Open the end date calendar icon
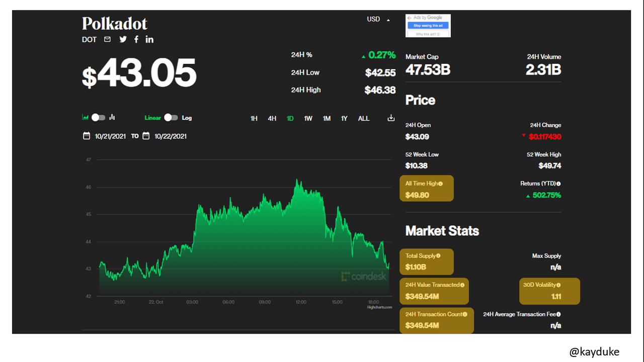 pyautogui.click(x=146, y=136)
